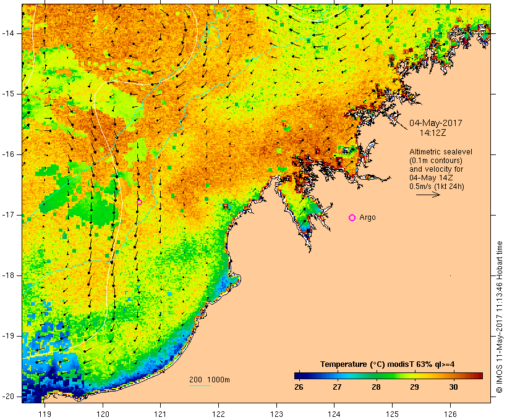Viewport: 507px width, 420px height.
Task: Click the dark blue end of the color bar
Action: pos(299,376)
